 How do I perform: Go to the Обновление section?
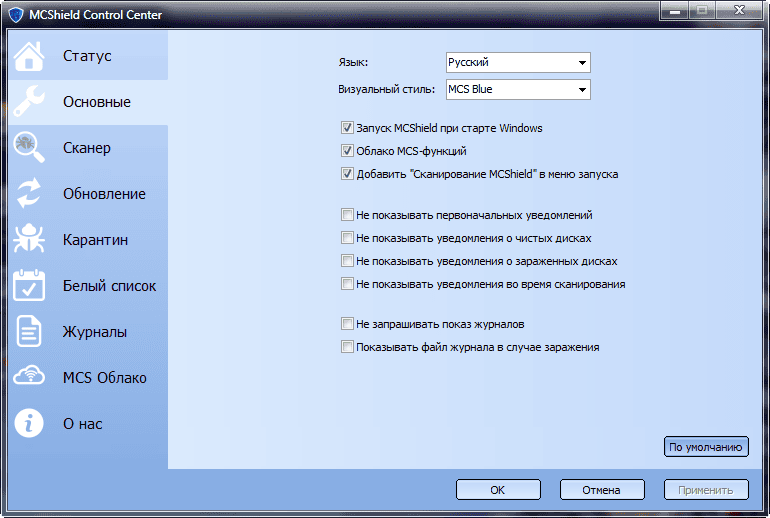click(88, 193)
